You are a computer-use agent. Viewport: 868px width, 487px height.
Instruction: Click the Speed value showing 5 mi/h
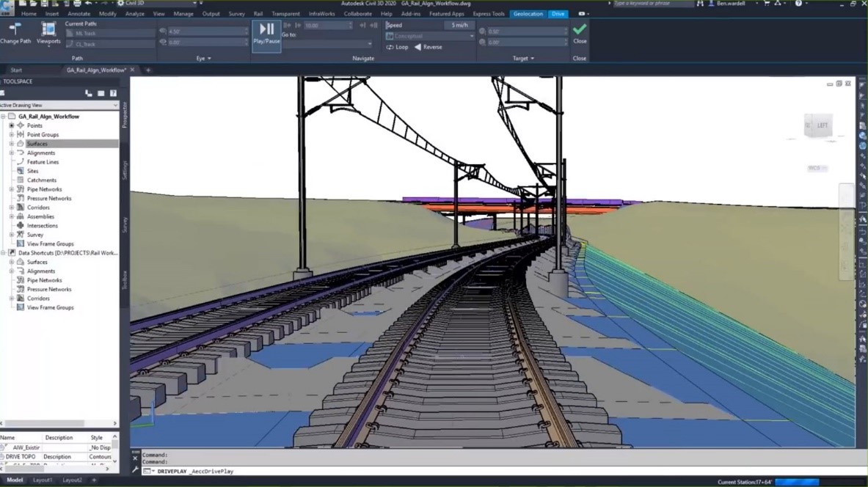[459, 24]
